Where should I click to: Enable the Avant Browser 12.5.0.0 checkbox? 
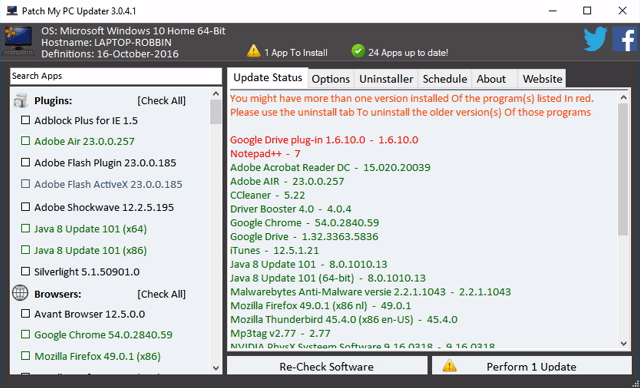[x=25, y=313]
